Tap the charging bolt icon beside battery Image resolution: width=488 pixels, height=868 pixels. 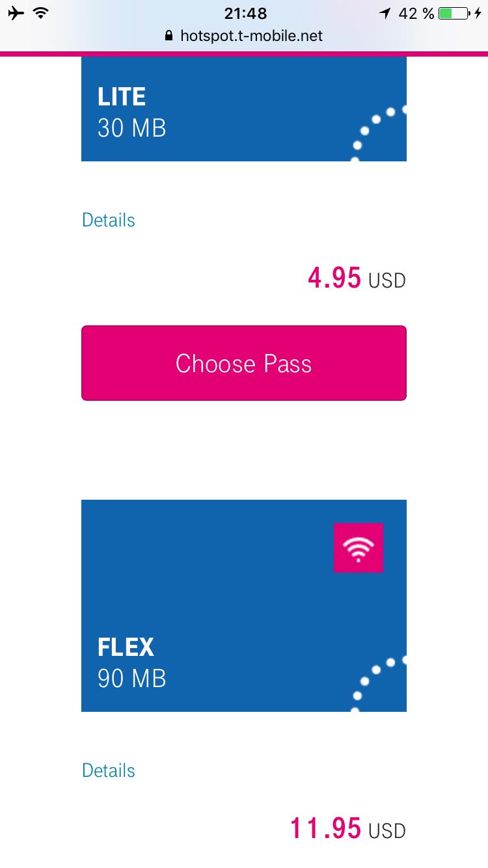click(x=479, y=14)
